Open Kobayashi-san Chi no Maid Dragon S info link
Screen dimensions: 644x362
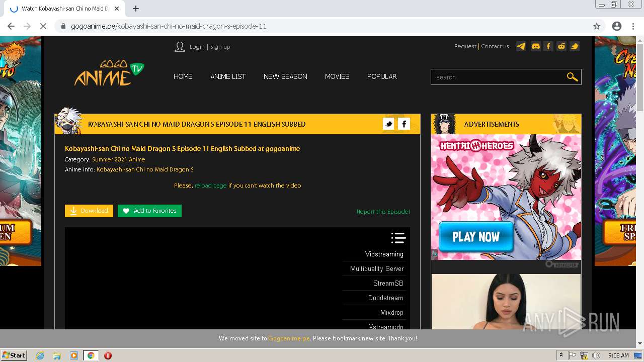[145, 169]
